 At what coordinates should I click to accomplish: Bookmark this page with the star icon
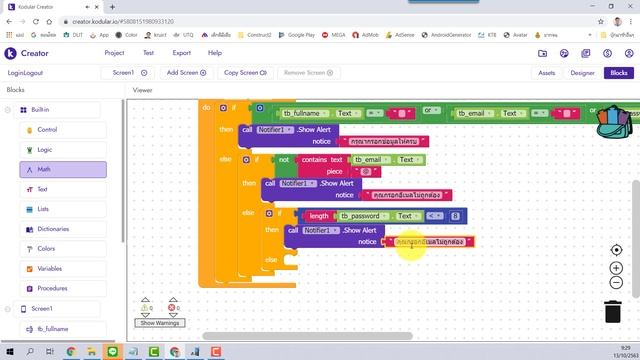click(600, 21)
